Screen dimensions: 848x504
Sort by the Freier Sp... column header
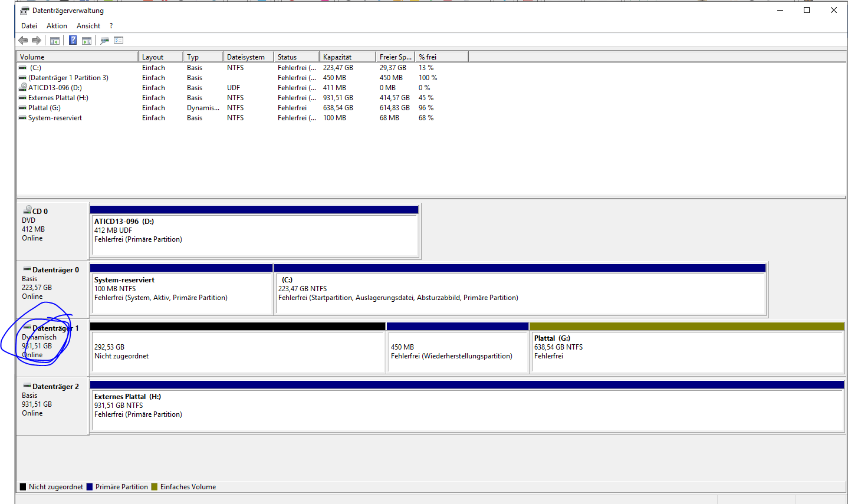click(395, 57)
